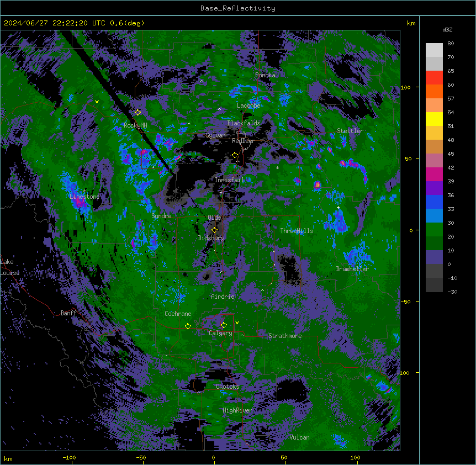
Task: Click the ThreeHills town label
Action: tap(297, 231)
